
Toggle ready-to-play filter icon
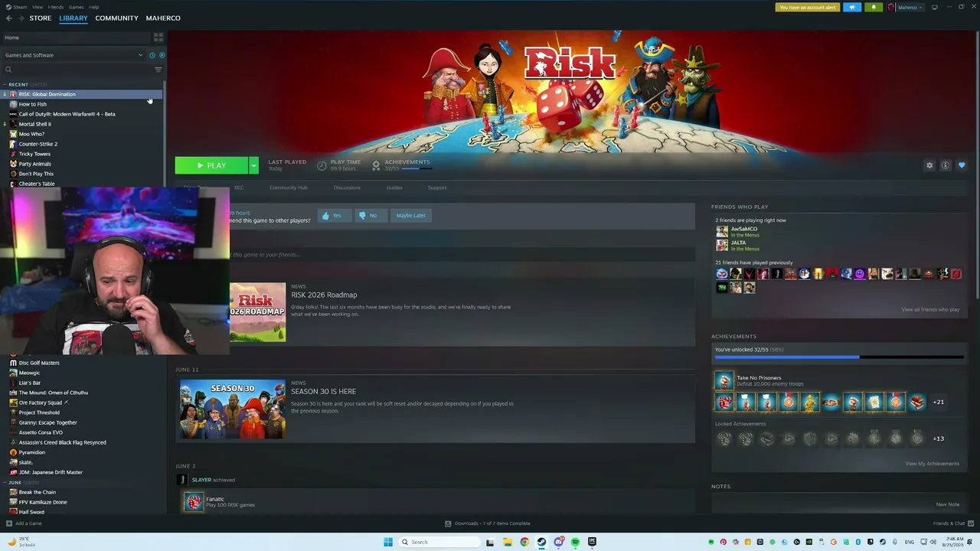click(x=162, y=55)
